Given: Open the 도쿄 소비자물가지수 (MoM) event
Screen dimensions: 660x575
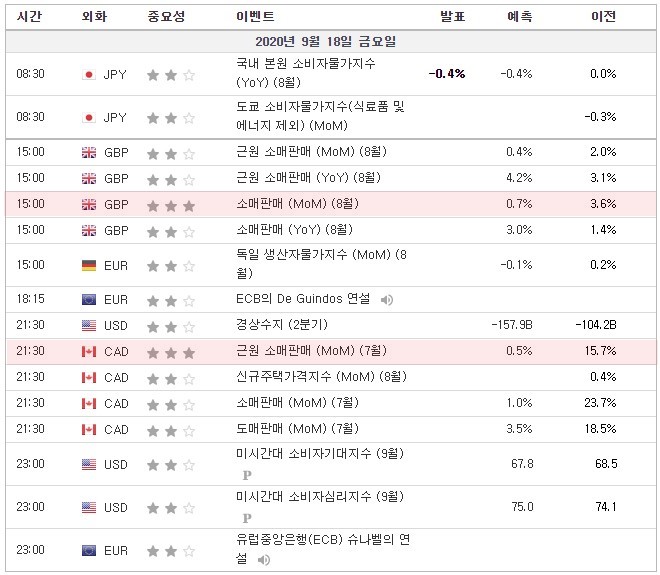Looking at the screenshot, I should [x=320, y=116].
